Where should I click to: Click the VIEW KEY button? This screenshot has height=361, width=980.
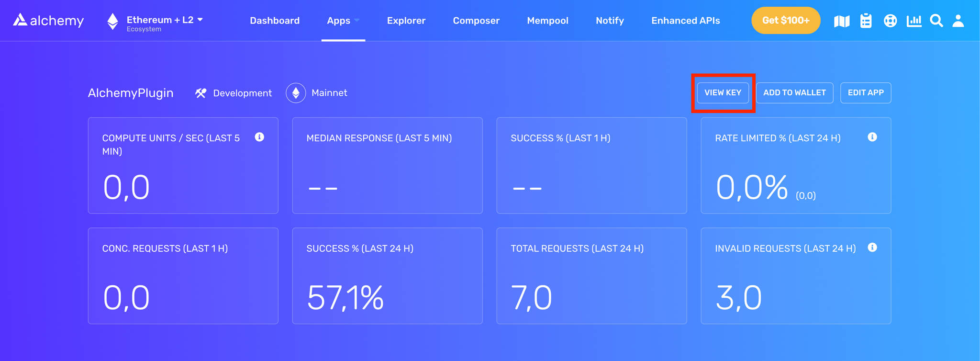(x=723, y=93)
